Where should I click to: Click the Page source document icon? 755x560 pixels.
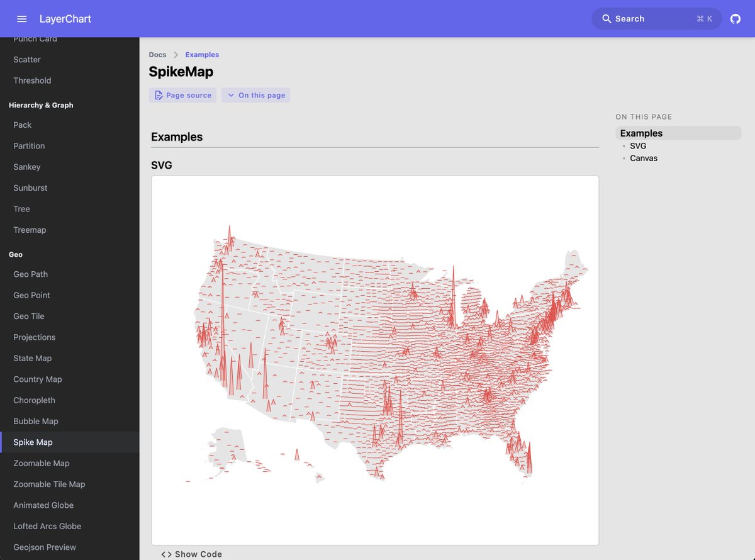pos(159,95)
